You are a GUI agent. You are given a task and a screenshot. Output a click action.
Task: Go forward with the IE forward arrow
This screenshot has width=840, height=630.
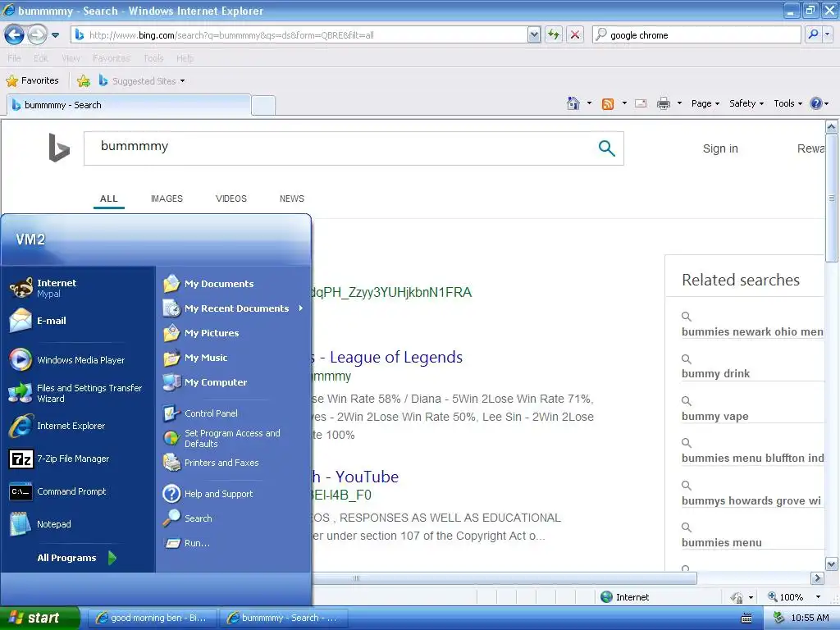coord(37,35)
